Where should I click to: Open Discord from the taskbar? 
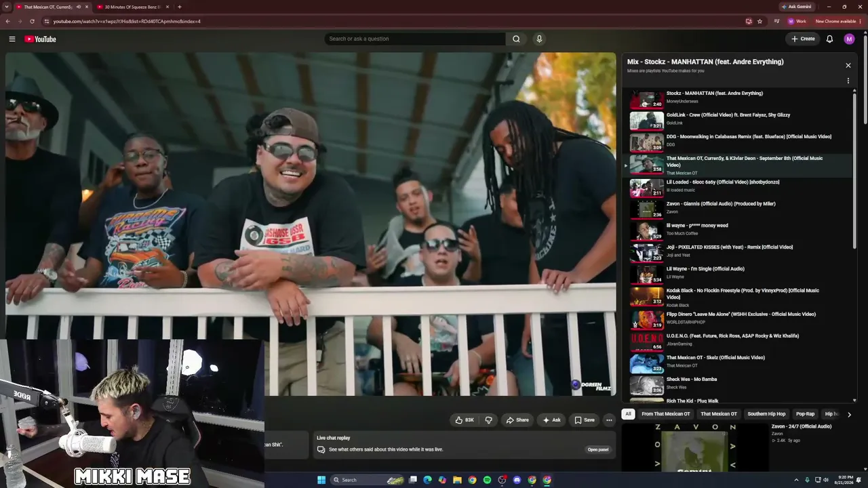pos(517,480)
